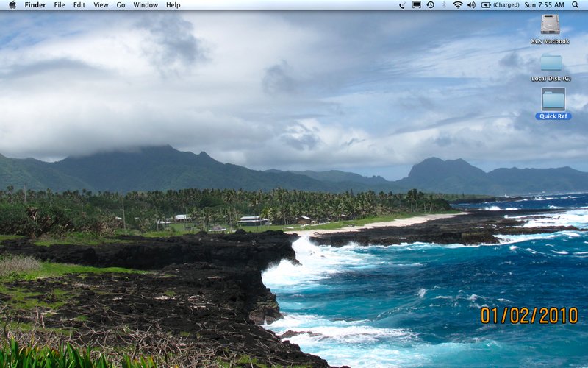The image size is (588, 368).
Task: Click the Quick Ref label
Action: pos(553,116)
